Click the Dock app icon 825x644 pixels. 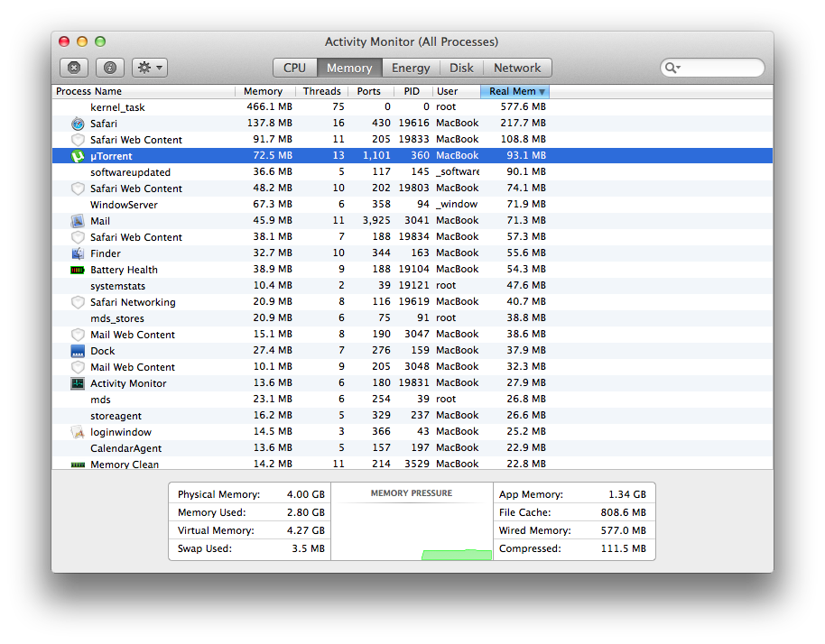click(x=78, y=351)
